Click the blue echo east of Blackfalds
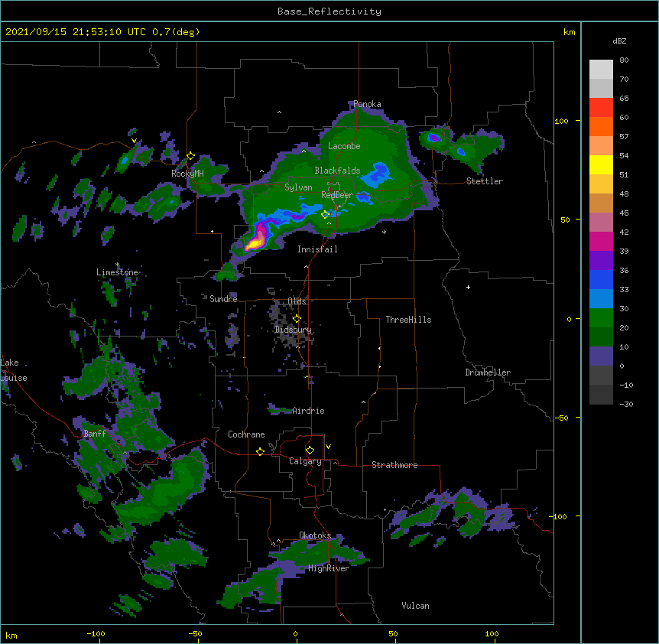 (377, 176)
